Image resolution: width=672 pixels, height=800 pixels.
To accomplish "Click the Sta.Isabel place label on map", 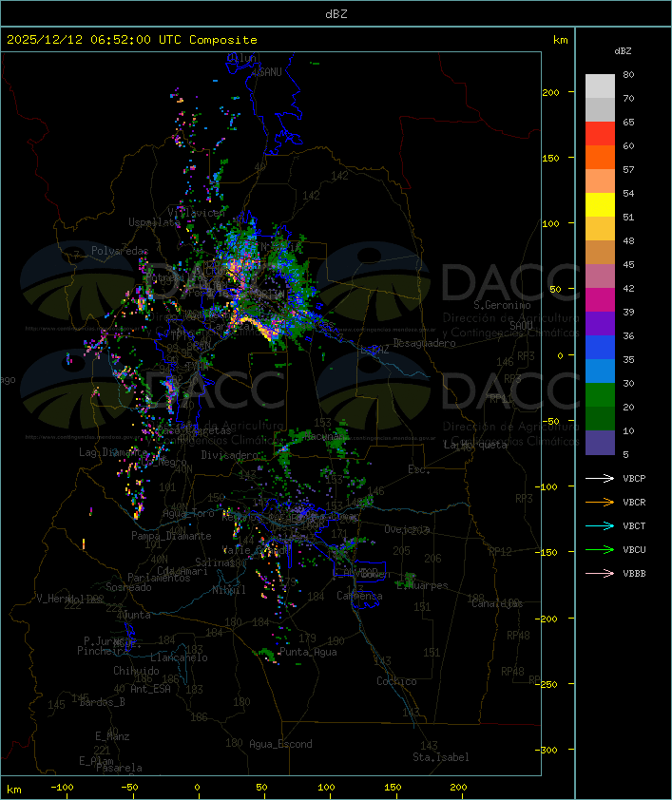I will tap(441, 757).
